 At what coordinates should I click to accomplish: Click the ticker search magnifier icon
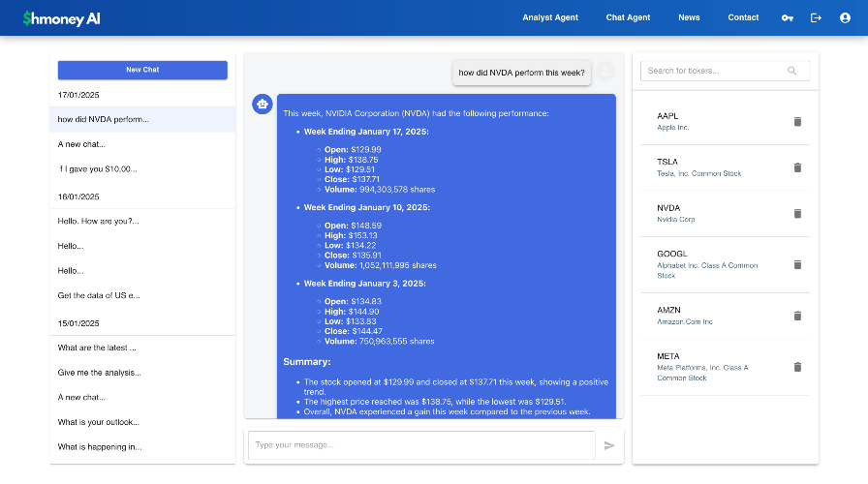tap(792, 71)
